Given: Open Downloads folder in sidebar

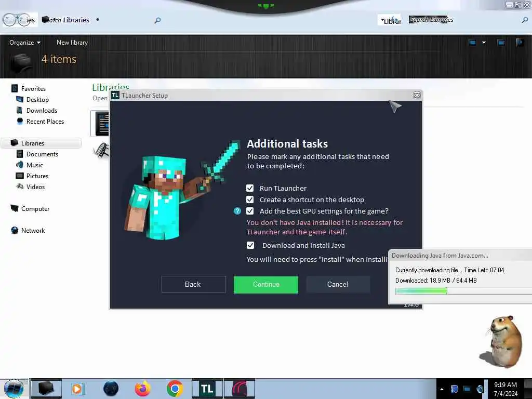Looking at the screenshot, I should 42,110.
